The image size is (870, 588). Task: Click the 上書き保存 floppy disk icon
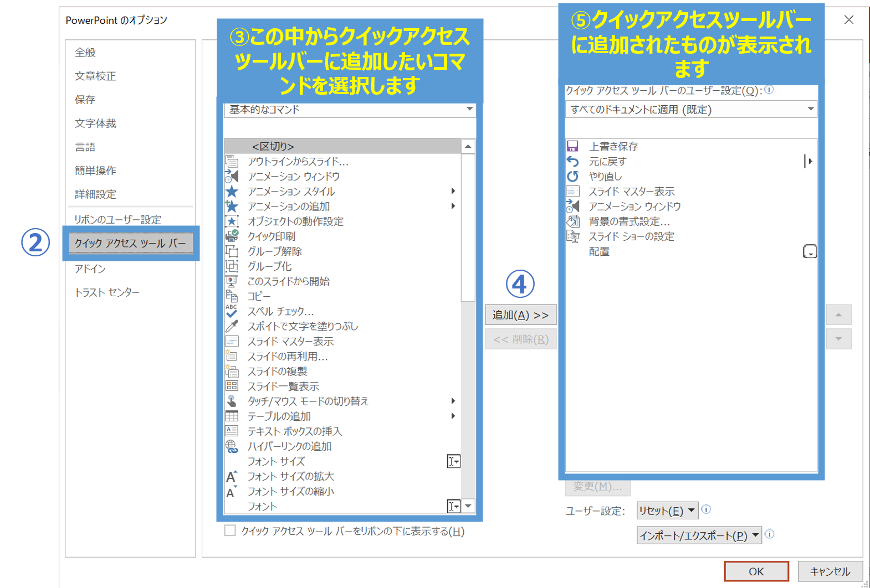(x=572, y=146)
